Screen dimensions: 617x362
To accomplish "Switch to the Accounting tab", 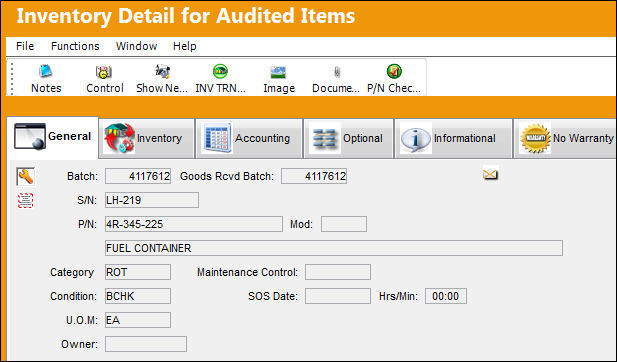I will [x=249, y=138].
